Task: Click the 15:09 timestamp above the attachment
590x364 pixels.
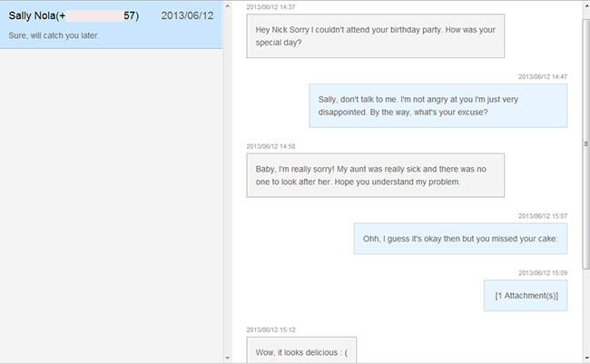Action: pyautogui.click(x=543, y=272)
